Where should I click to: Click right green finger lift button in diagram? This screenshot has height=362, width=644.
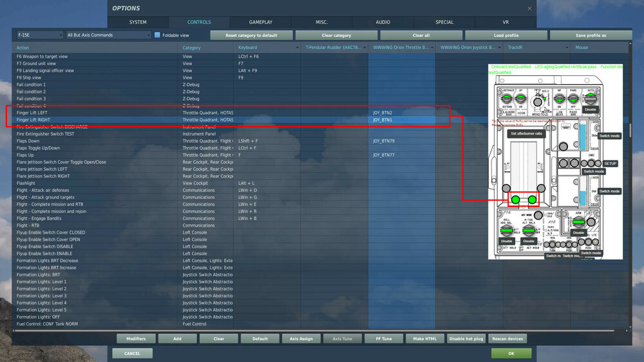[x=533, y=200]
